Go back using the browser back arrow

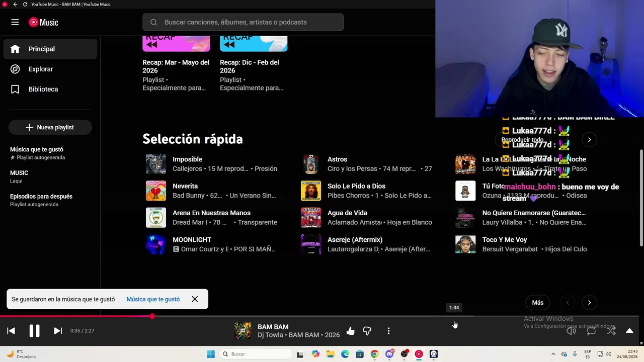(x=15, y=4)
